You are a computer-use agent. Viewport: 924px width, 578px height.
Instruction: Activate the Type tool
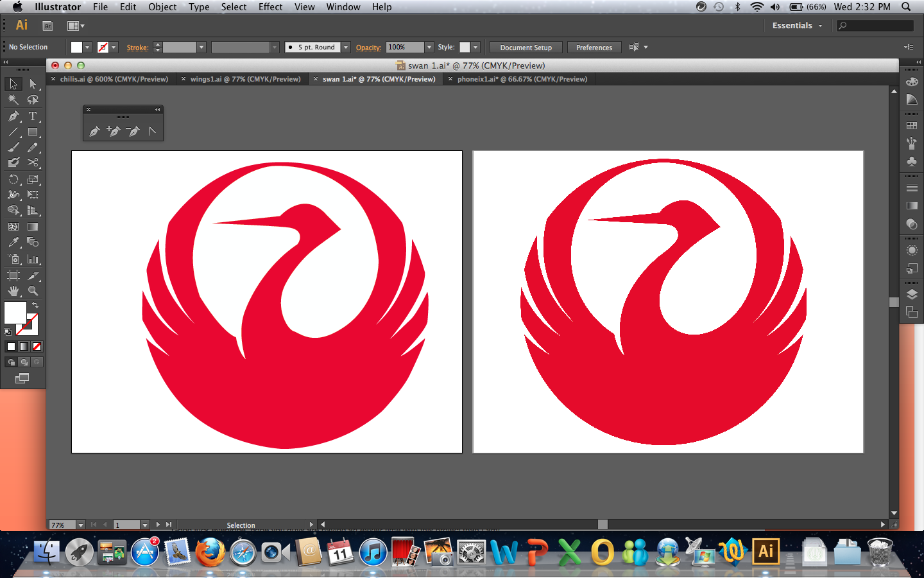(x=33, y=116)
